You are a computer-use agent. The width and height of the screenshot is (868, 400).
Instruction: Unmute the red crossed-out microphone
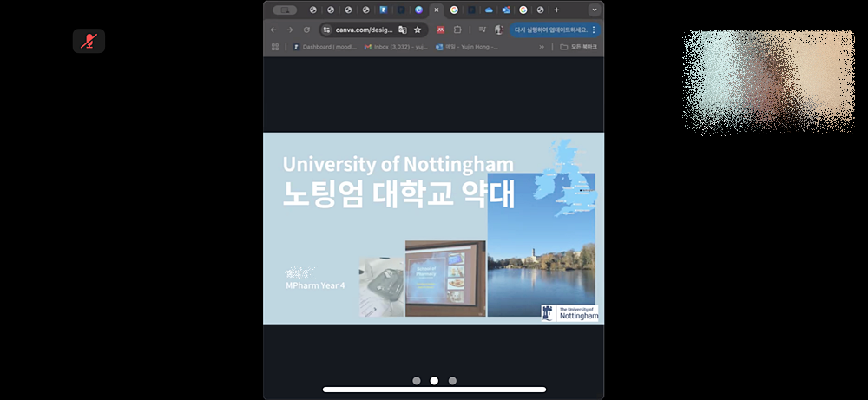point(89,41)
